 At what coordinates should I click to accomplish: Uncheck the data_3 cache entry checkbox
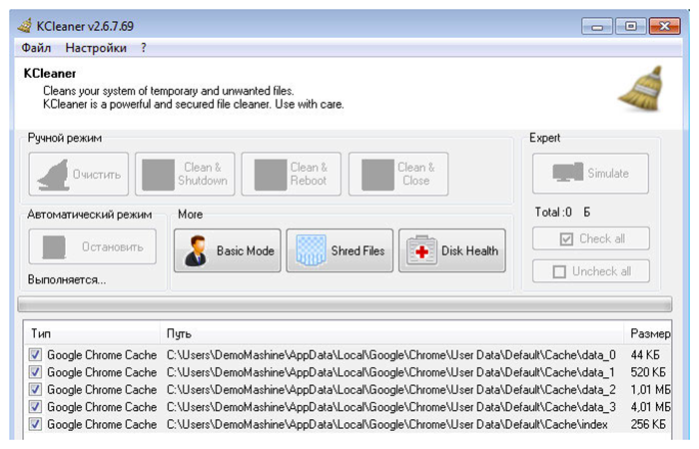coord(35,407)
